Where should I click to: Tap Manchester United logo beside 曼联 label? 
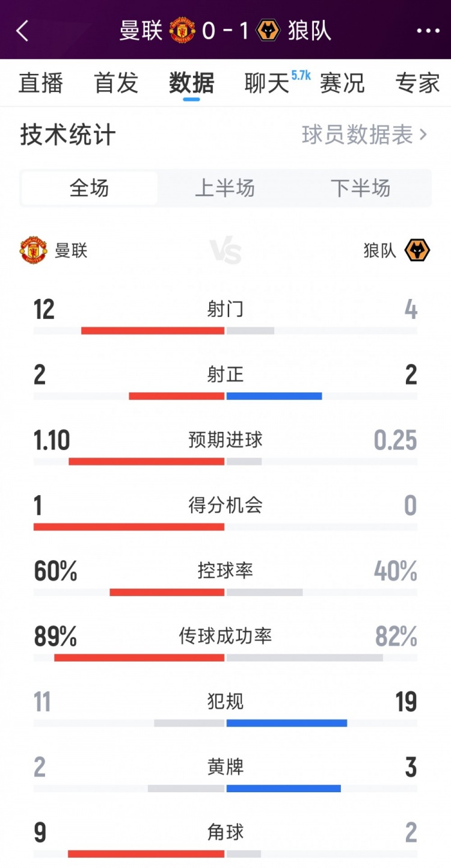coord(34,250)
